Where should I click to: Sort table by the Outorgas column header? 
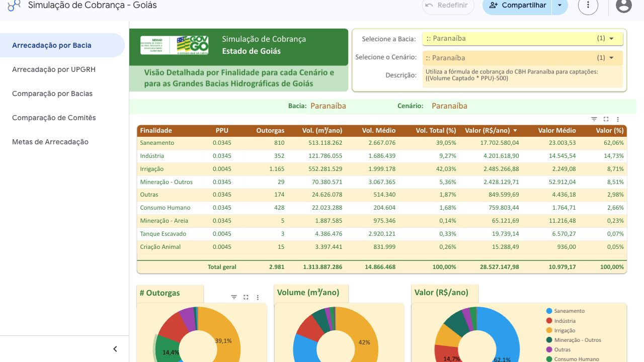pyautogui.click(x=270, y=131)
